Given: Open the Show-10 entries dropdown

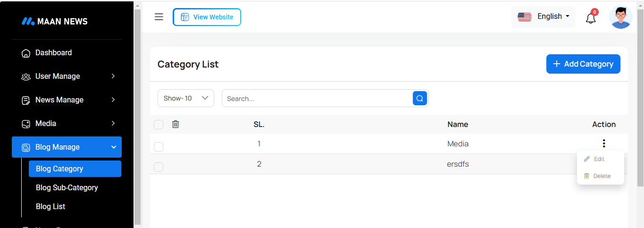Looking at the screenshot, I should 186,98.
